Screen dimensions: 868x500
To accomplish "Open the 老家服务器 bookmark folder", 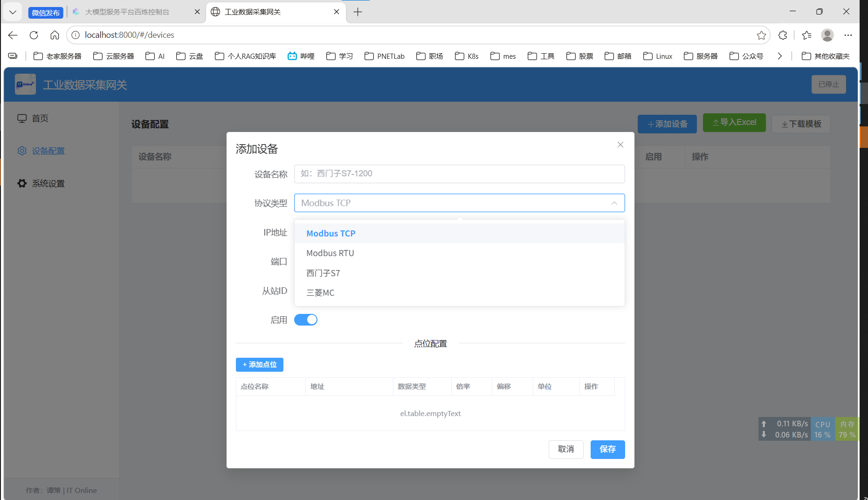I will click(x=57, y=56).
